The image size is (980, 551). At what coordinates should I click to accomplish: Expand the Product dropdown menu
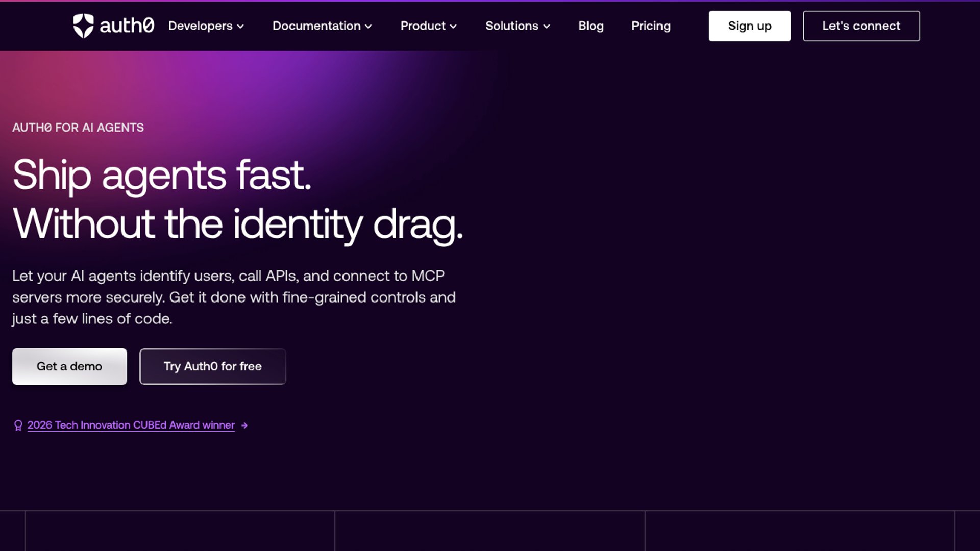428,26
